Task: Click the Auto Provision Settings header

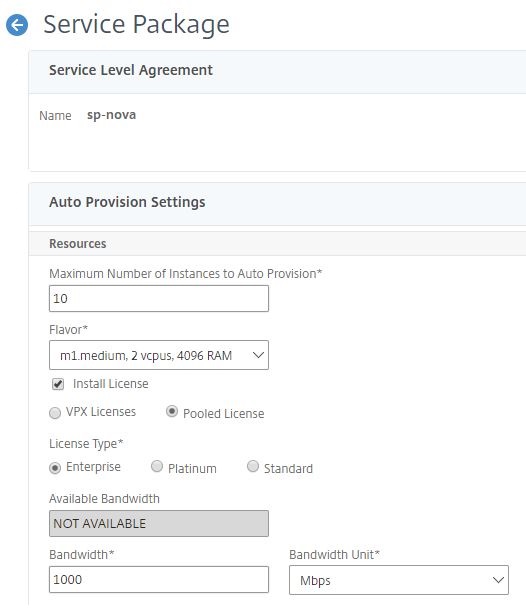Action: click(x=127, y=202)
